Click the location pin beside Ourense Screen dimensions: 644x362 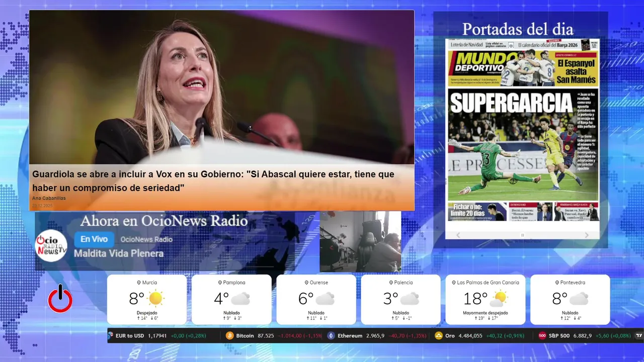[306, 283]
